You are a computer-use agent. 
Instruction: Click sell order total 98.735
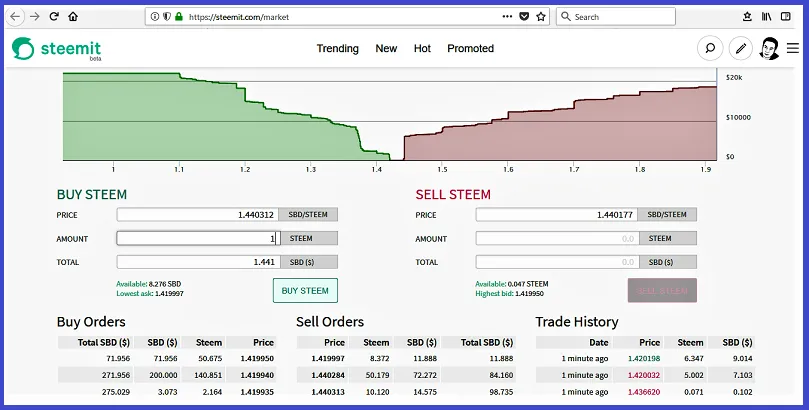[x=501, y=392]
